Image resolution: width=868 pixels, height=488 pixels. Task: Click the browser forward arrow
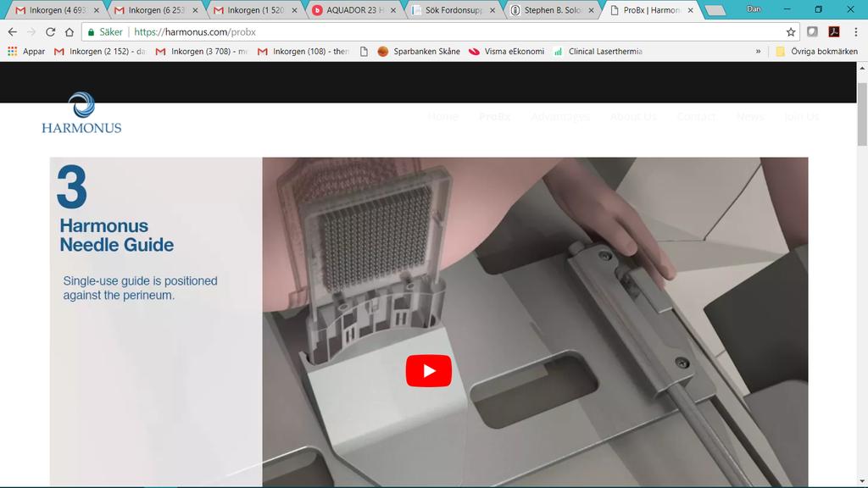coord(31,32)
